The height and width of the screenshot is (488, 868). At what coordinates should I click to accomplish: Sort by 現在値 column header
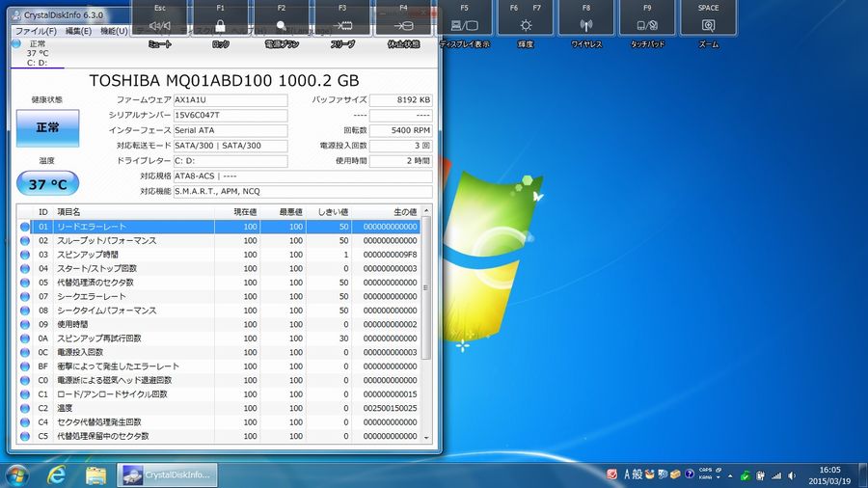(x=237, y=212)
